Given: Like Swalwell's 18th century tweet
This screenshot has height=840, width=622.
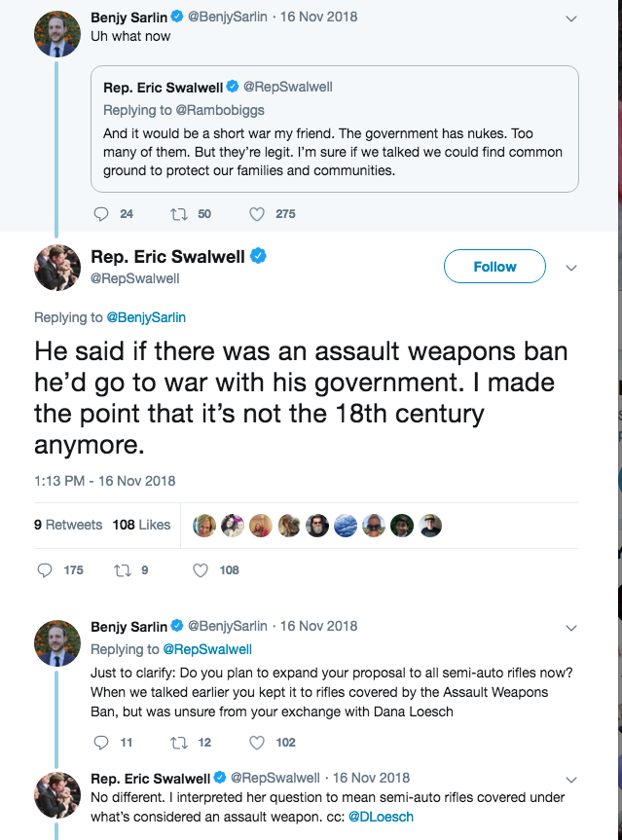Looking at the screenshot, I should (x=201, y=570).
